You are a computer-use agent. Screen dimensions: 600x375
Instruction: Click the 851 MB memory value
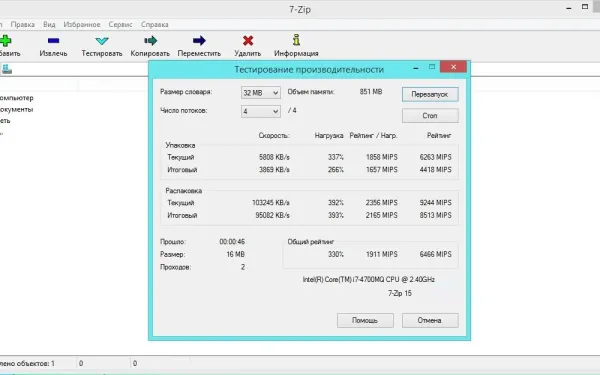(x=371, y=92)
